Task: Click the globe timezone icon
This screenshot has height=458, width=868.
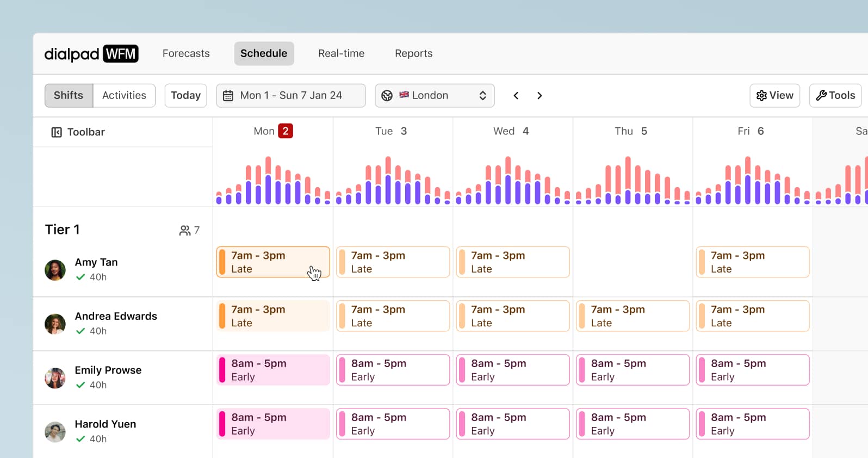Action: (x=387, y=96)
